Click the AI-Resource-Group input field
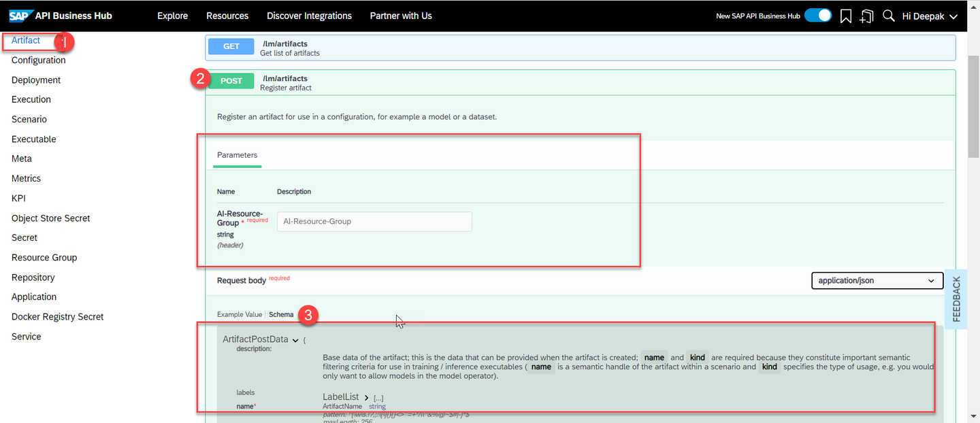 point(374,221)
